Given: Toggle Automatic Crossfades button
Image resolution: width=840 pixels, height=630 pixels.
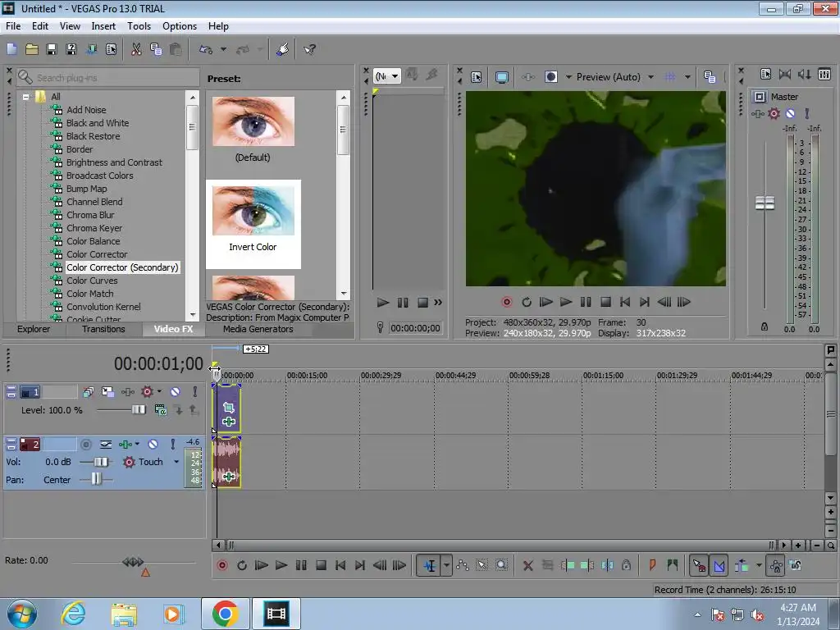Looking at the screenshot, I should click(x=719, y=565).
